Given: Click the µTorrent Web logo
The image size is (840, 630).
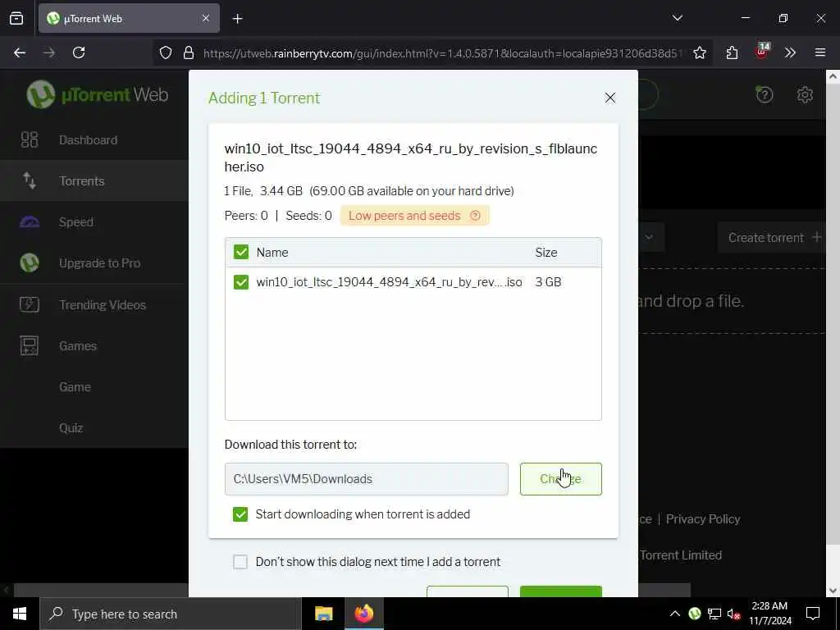Looking at the screenshot, I should (x=98, y=94).
